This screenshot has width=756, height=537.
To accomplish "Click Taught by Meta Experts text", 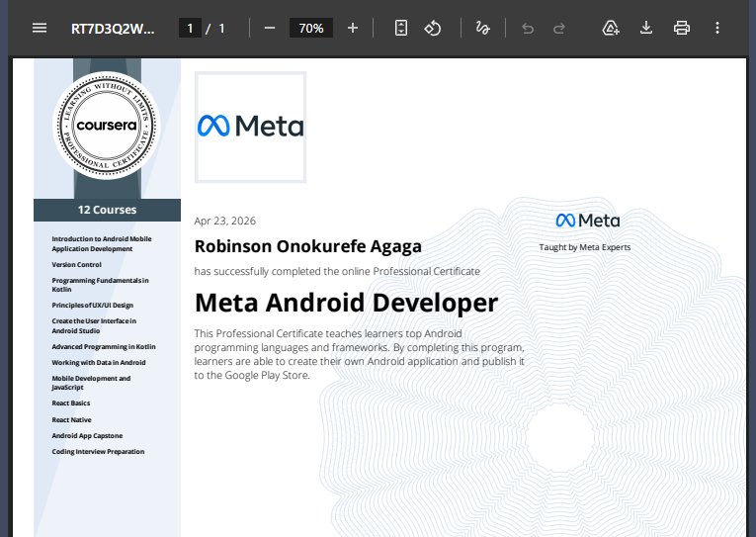I will 585,247.
